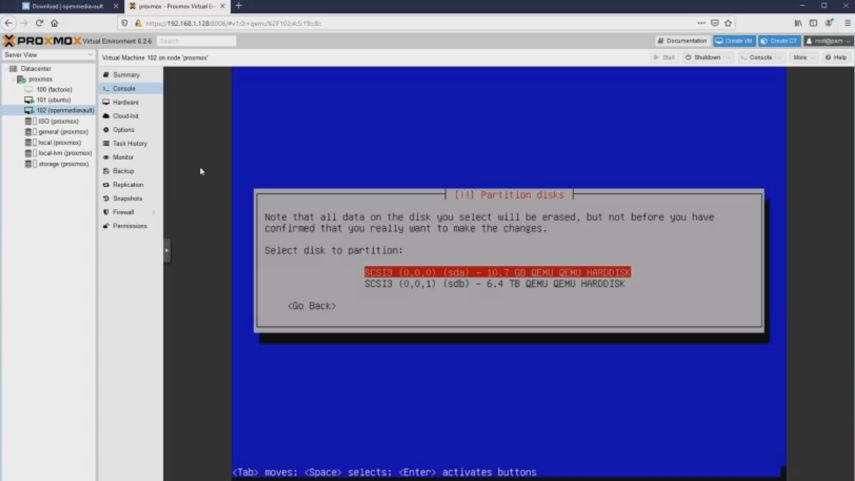Viewport: 855px width, 481px height.
Task: Click the Firefox reload page icon
Action: tap(39, 23)
